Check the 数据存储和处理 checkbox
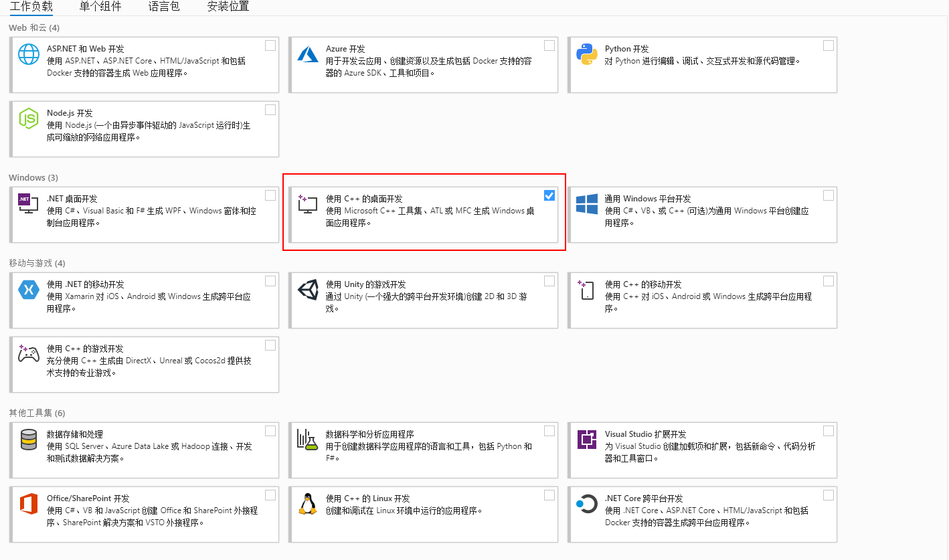 [x=270, y=431]
